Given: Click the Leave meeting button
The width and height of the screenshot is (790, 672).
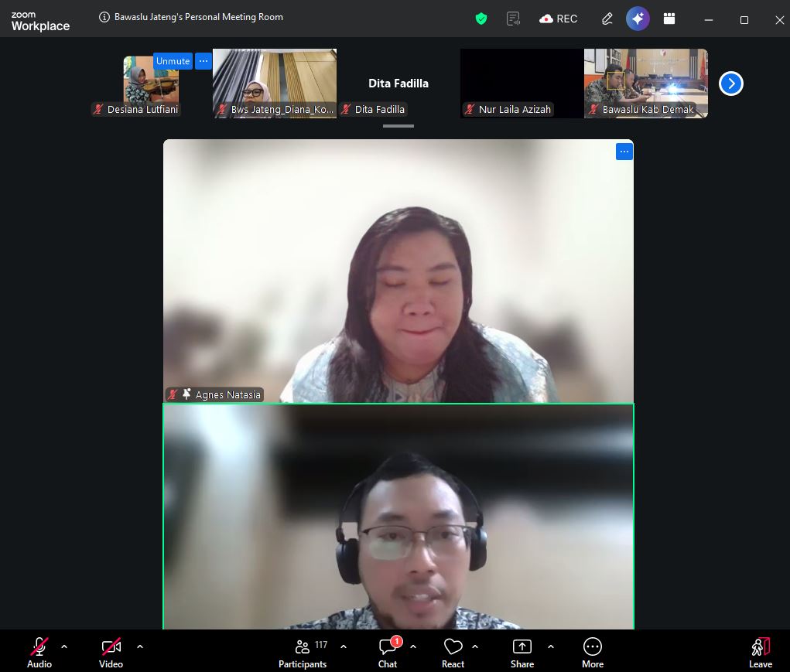Looking at the screenshot, I should coord(761,653).
